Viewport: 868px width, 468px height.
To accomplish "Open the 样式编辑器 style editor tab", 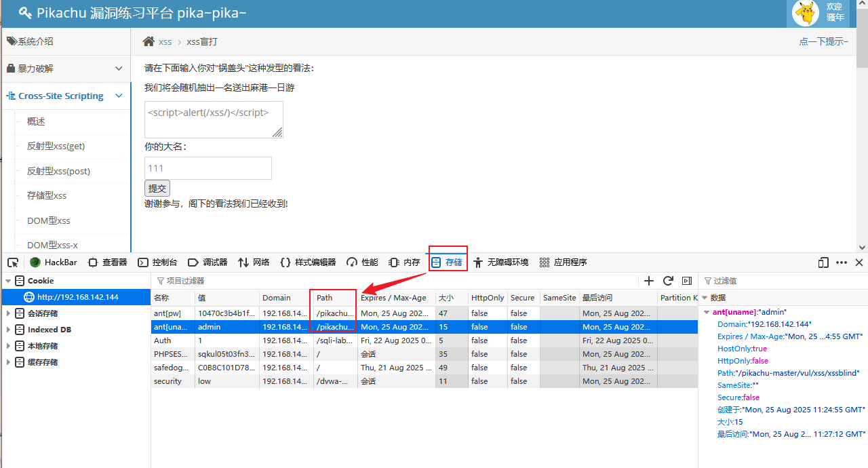I will coord(308,262).
